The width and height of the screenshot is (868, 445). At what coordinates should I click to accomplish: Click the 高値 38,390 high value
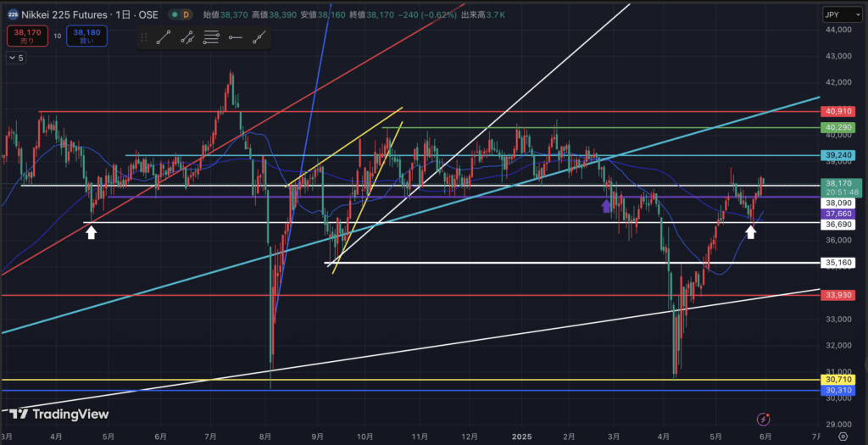[275, 15]
